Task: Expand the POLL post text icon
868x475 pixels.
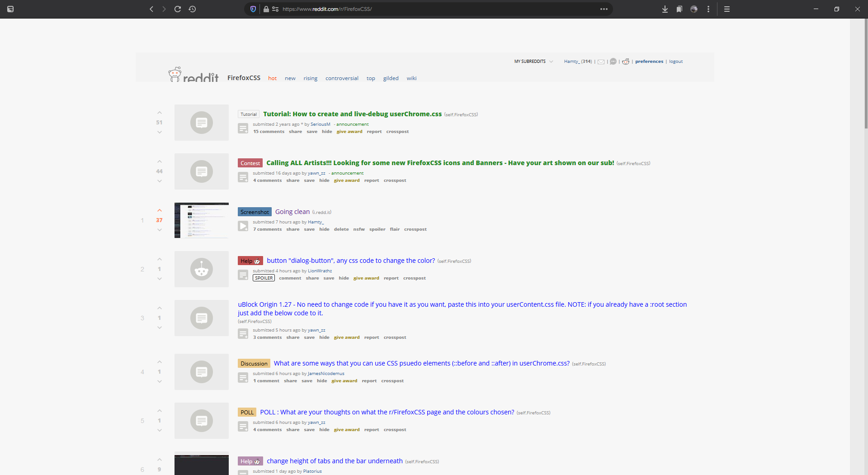Action: point(243,427)
